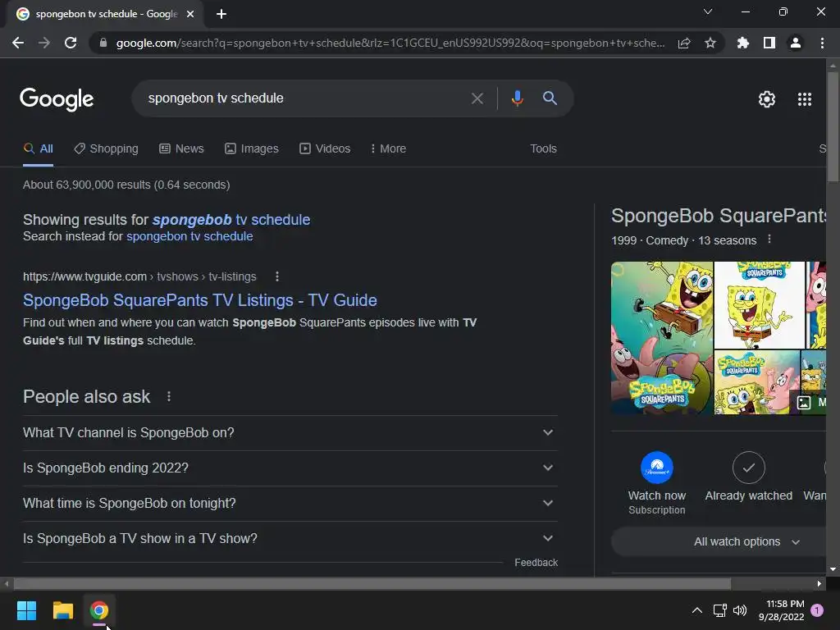Open the All watch options dropdown
This screenshot has width=840, height=630.
point(746,541)
